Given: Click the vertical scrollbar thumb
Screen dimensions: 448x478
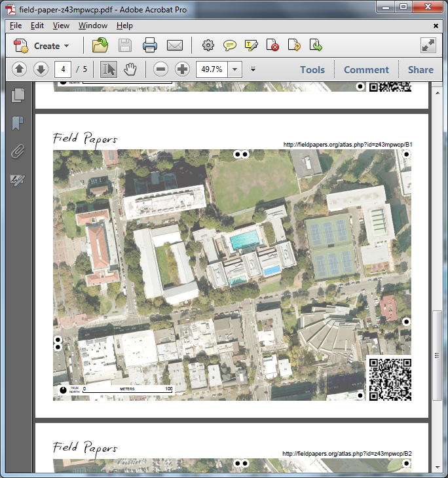Looking at the screenshot, I should (437, 356).
